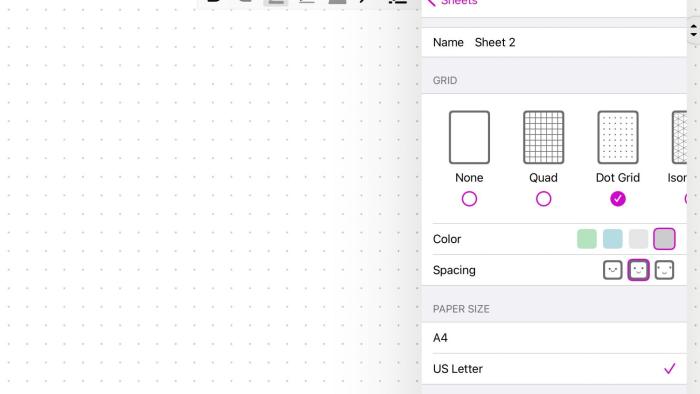Go back to Sheets list
The height and width of the screenshot is (394, 700).
(x=452, y=2)
